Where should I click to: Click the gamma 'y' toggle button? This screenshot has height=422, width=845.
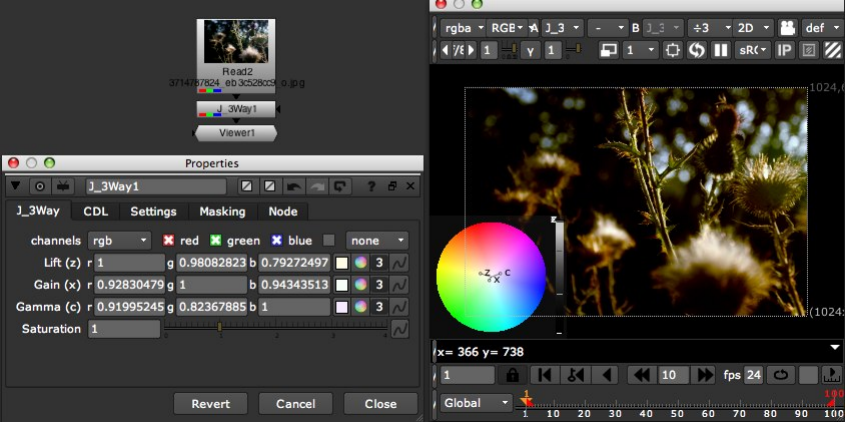530,51
